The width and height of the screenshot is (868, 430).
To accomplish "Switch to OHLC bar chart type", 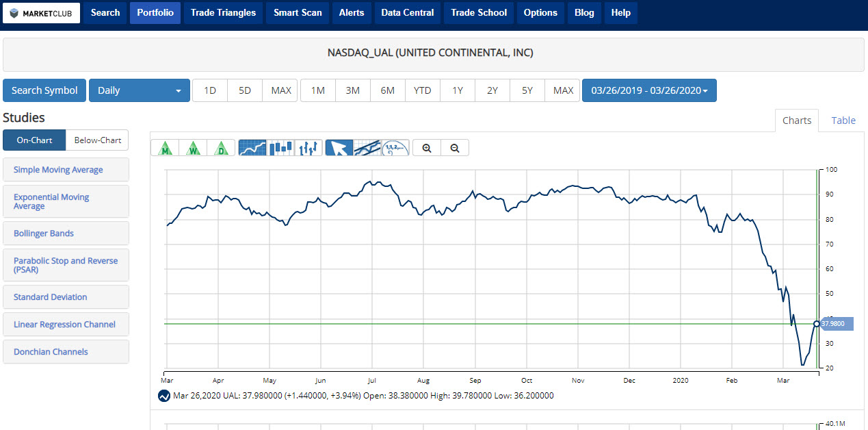I will point(308,148).
